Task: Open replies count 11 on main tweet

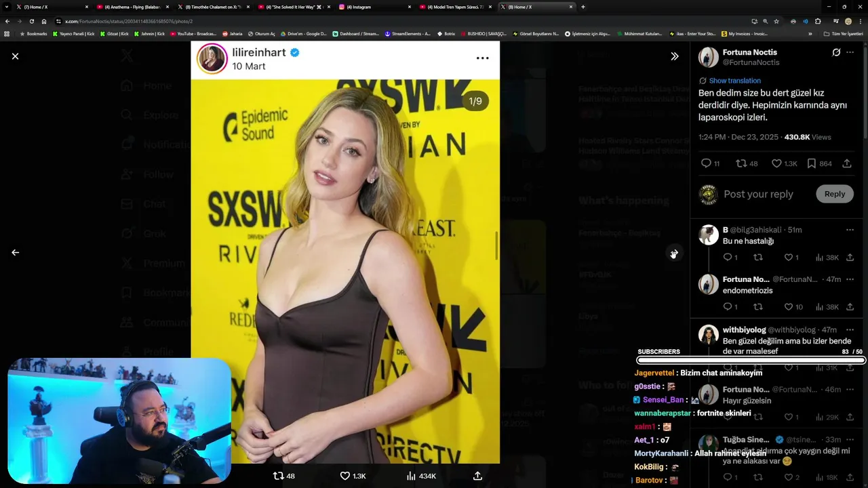Action: click(x=710, y=163)
